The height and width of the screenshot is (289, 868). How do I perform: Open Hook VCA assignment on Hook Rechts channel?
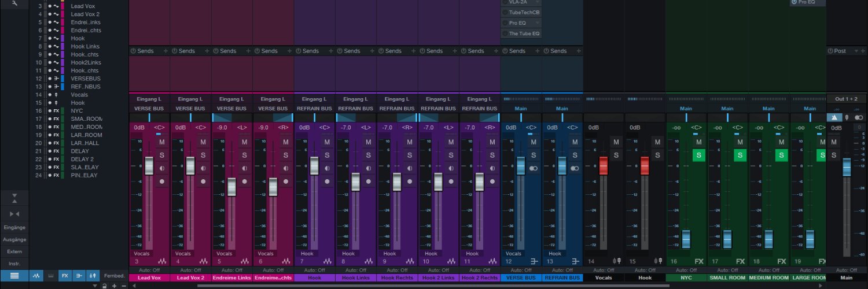pyautogui.click(x=390, y=253)
